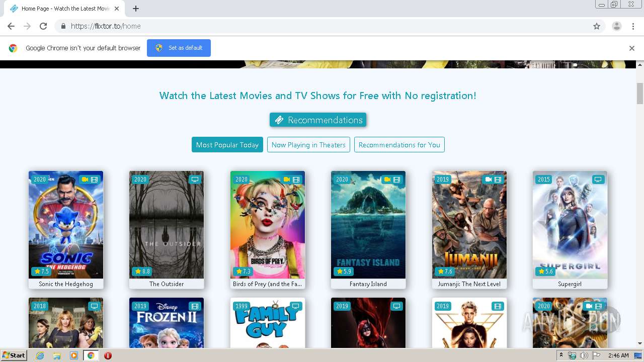Open the Windows Start menu

coord(14,355)
